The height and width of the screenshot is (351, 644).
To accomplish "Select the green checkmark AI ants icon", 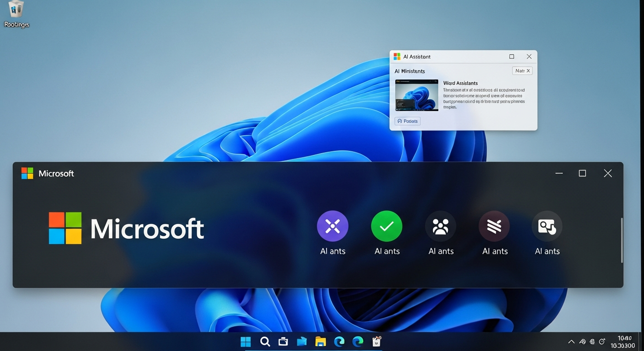I will [386, 226].
